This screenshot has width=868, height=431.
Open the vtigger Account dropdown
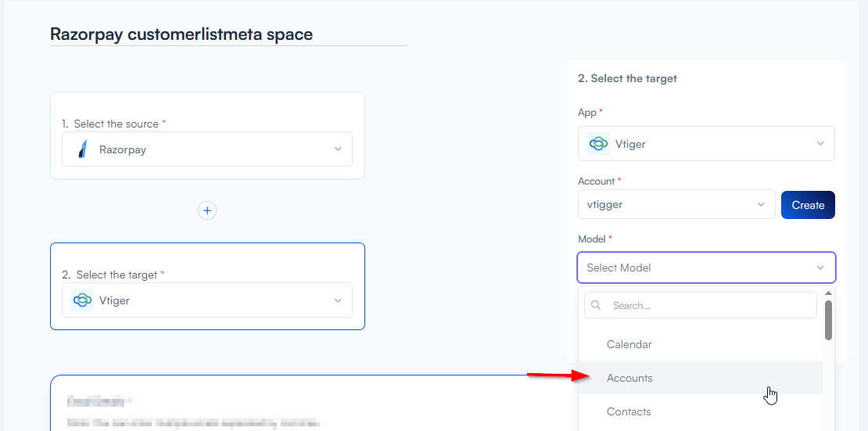[761, 205]
